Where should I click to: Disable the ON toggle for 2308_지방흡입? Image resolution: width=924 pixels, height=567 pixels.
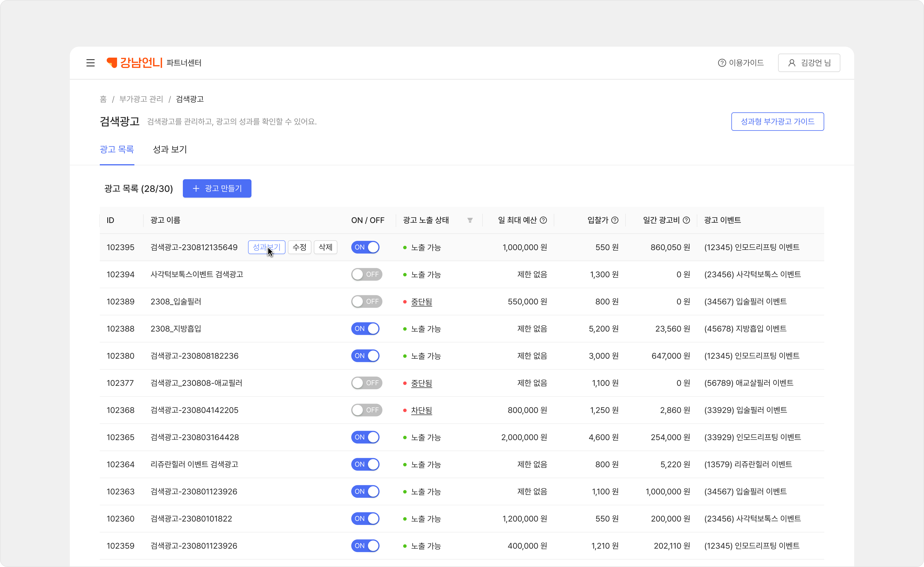365,328
